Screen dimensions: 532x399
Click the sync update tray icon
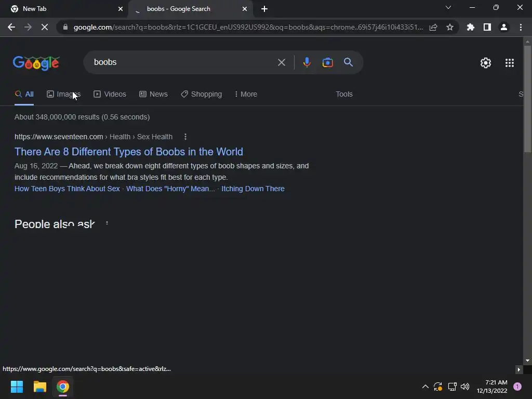(438, 387)
